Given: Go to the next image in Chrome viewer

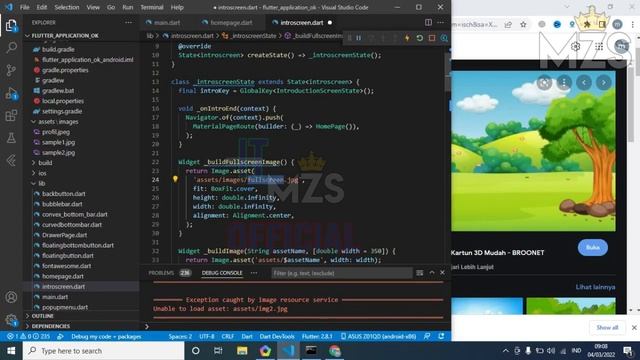Looking at the screenshot, I should coord(604,82).
